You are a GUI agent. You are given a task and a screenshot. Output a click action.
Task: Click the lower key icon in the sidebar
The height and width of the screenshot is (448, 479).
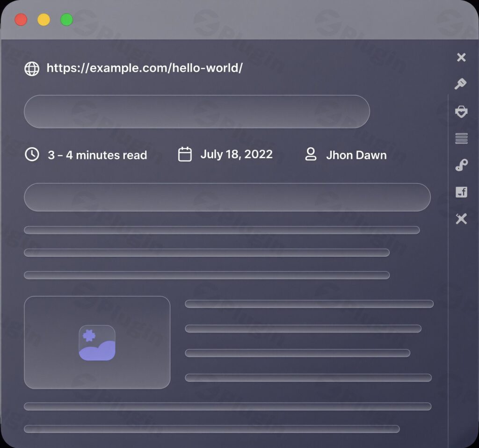click(461, 165)
